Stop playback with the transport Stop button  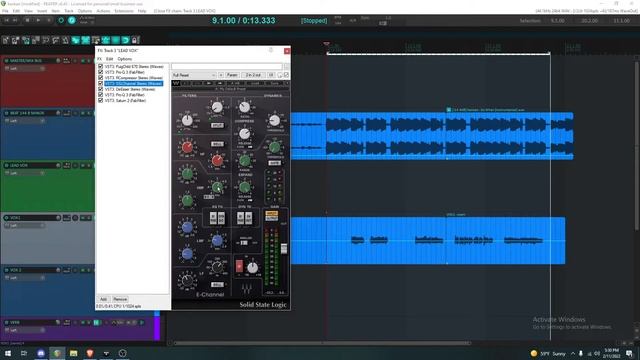pos(27,20)
